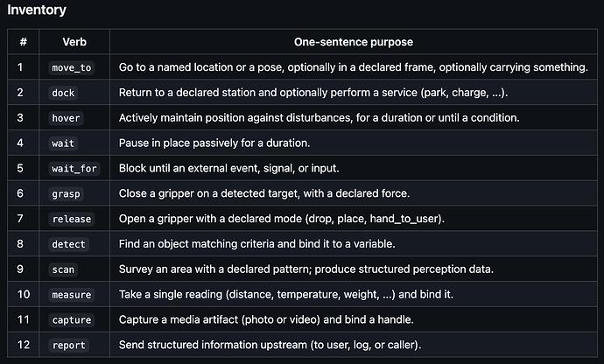Screen dimensions: 604x364
Task: Click the description about sending structured information upstream
Action: tap(270, 345)
